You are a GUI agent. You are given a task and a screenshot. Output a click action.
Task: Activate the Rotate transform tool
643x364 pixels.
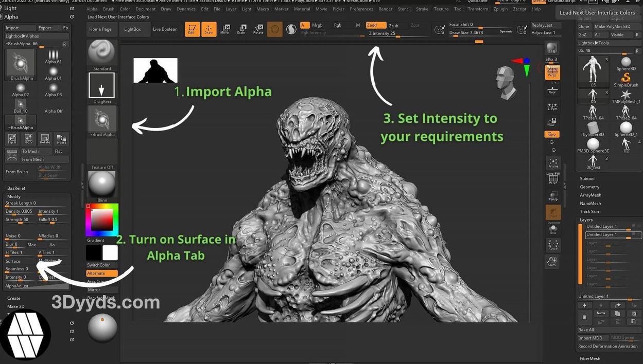[x=258, y=29]
